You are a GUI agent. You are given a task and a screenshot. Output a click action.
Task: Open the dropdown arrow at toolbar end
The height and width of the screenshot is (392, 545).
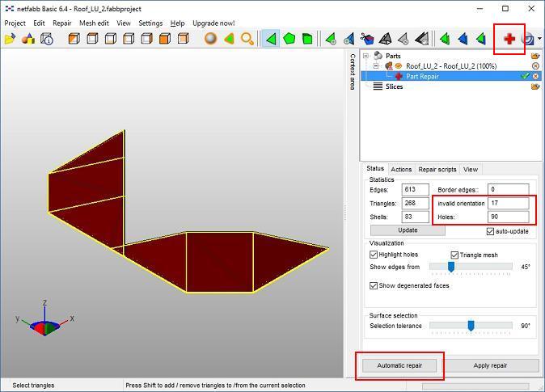tap(539, 39)
